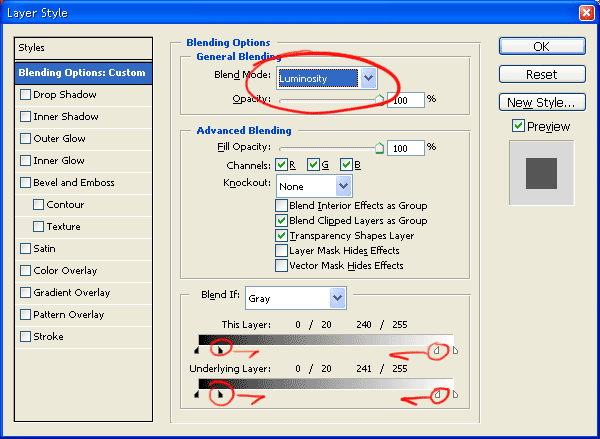
Task: Toggle the Bevel and Emboss effect
Action: click(x=26, y=183)
